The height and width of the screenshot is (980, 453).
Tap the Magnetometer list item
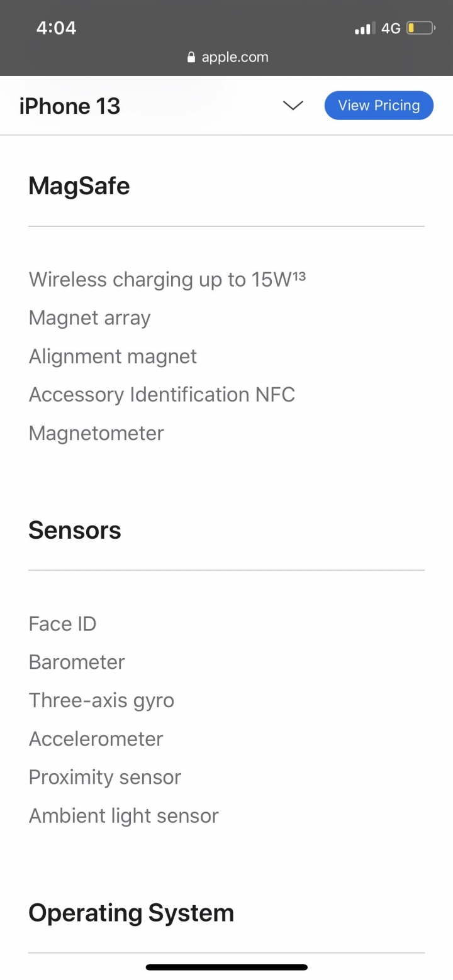click(x=96, y=433)
